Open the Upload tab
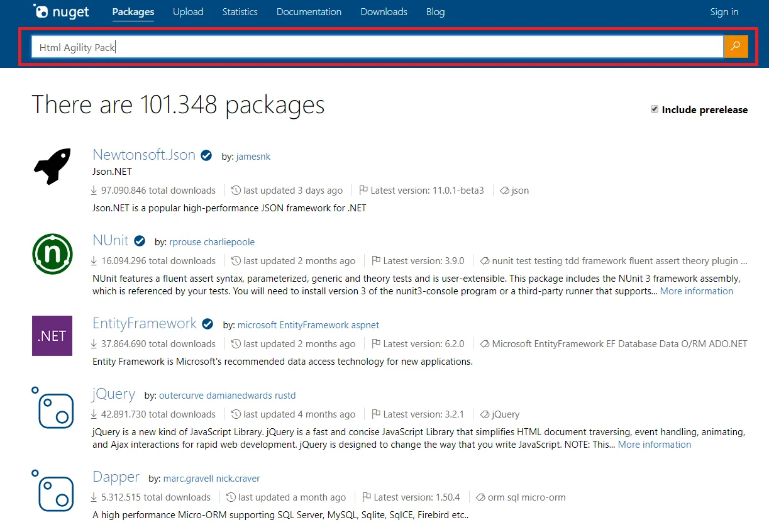This screenshot has height=532, width=769. click(x=188, y=11)
